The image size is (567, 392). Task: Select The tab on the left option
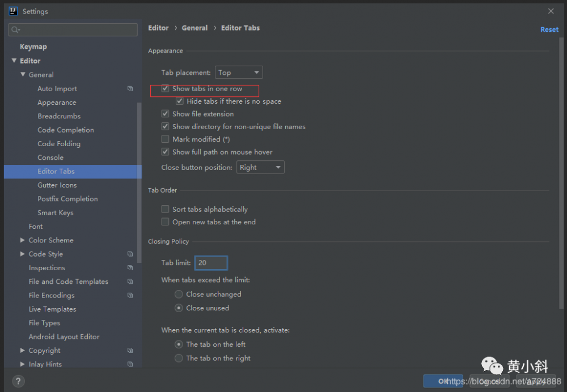(179, 344)
